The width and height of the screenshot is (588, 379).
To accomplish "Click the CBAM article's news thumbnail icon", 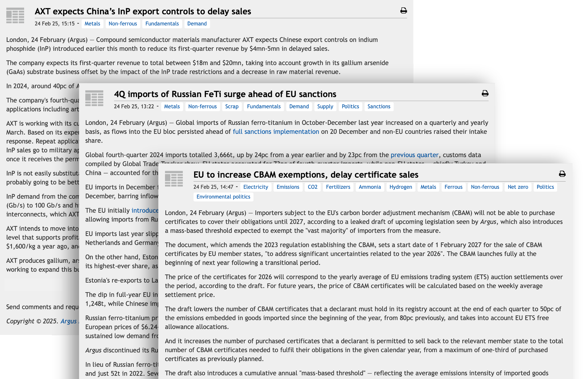I will click(x=174, y=179).
